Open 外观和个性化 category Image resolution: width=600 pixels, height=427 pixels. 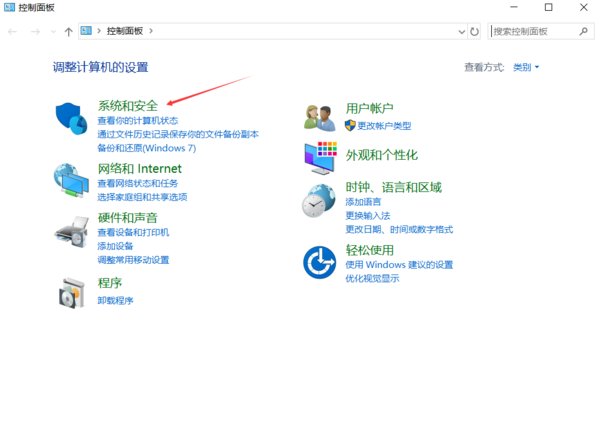[382, 155]
